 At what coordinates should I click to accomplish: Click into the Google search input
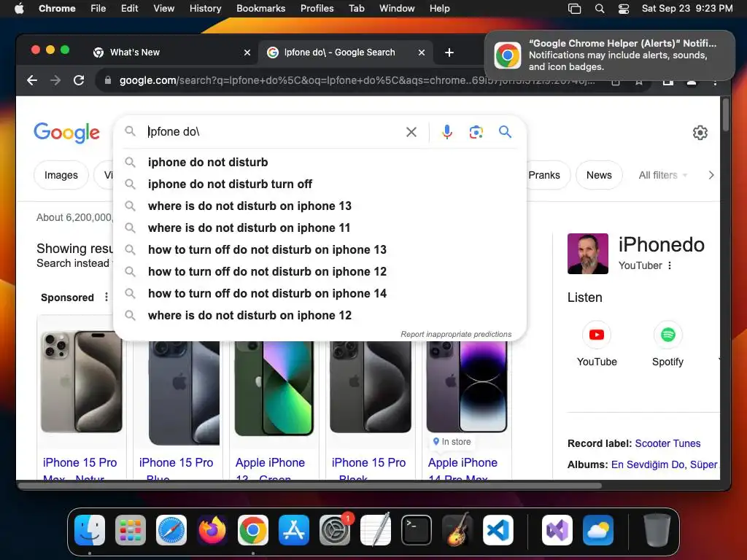pos(271,132)
